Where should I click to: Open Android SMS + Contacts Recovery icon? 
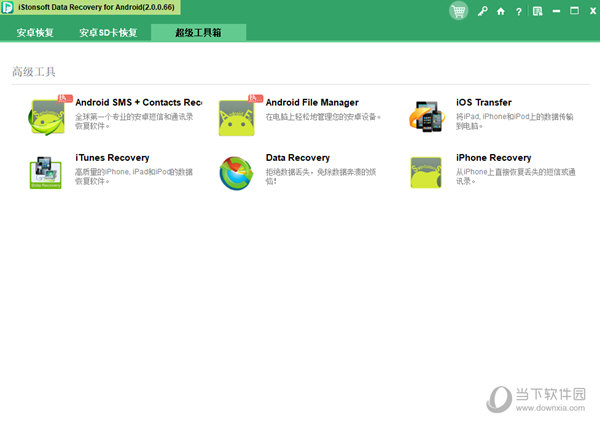click(x=47, y=117)
